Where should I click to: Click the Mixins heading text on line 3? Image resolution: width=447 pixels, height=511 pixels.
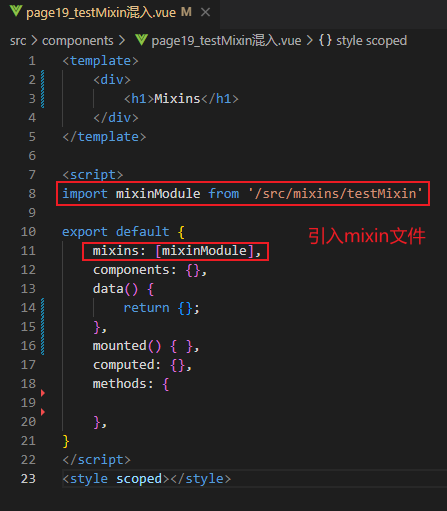(x=177, y=99)
